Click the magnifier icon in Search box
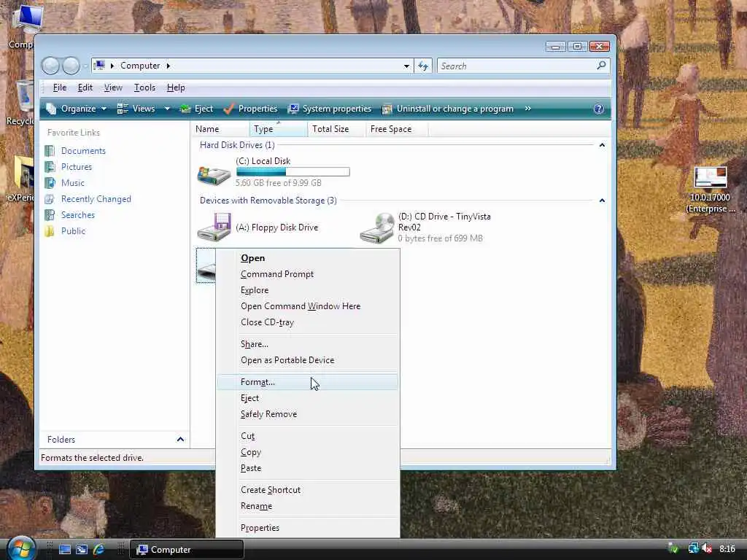This screenshot has height=560, width=747. [601, 65]
